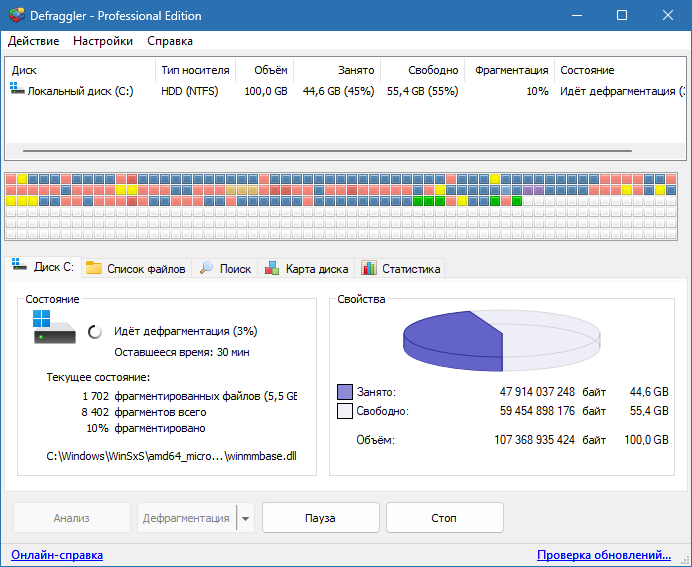This screenshot has height=567, width=692.
Task: Click the Фрагментация column header
Action: (509, 70)
